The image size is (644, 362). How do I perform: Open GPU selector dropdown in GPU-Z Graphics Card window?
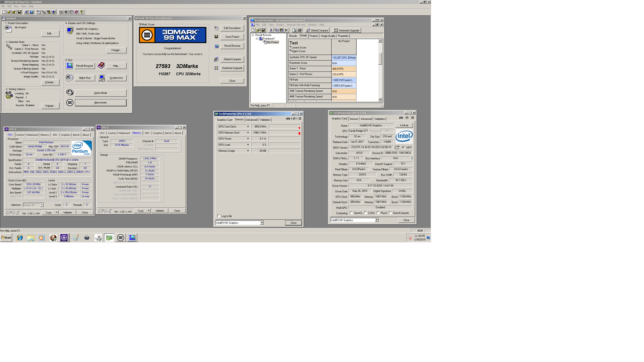tap(377, 220)
